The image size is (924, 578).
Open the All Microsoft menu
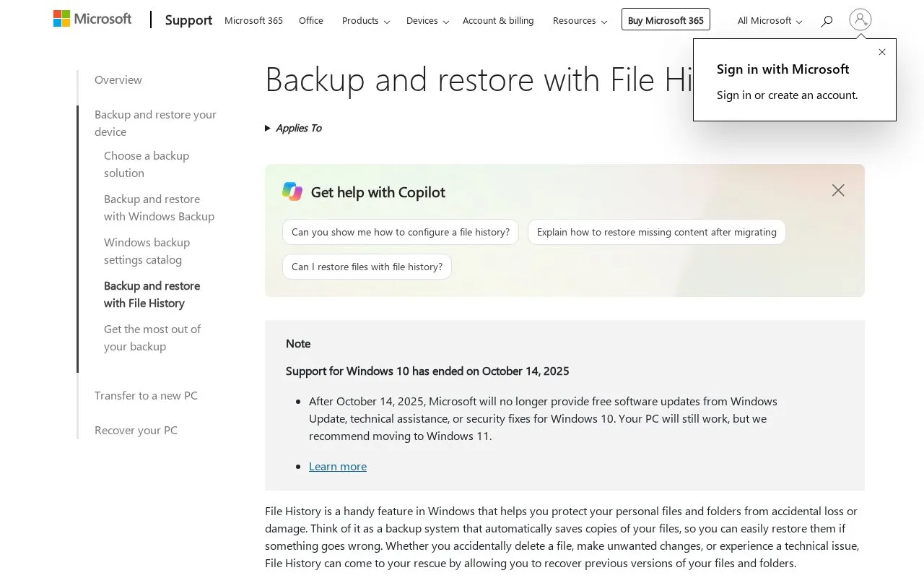pos(770,21)
